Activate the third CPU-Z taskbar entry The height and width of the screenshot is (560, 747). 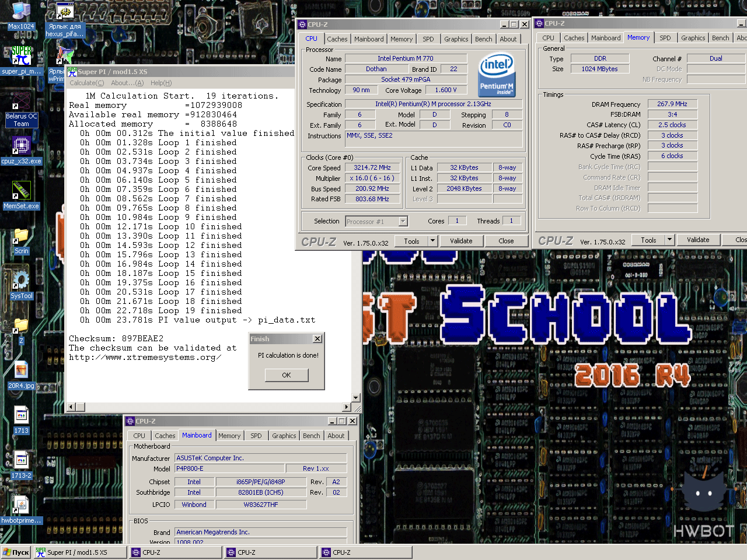[365, 552]
